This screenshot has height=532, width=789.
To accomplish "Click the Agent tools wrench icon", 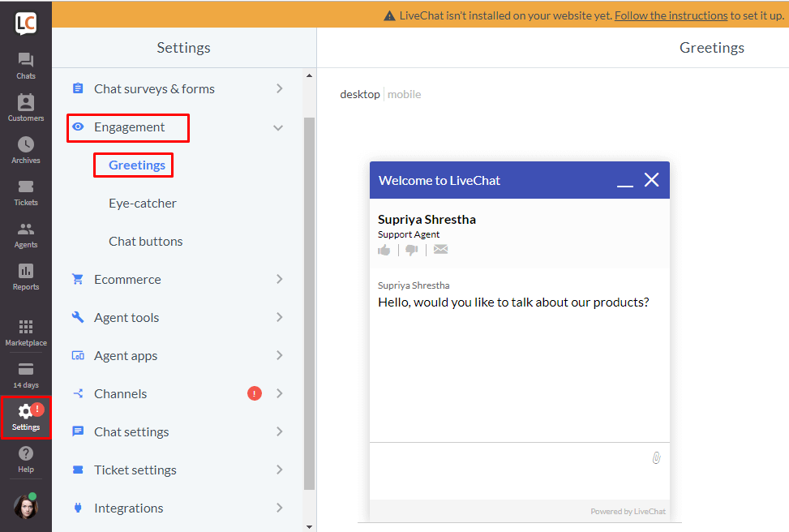I will [78, 316].
